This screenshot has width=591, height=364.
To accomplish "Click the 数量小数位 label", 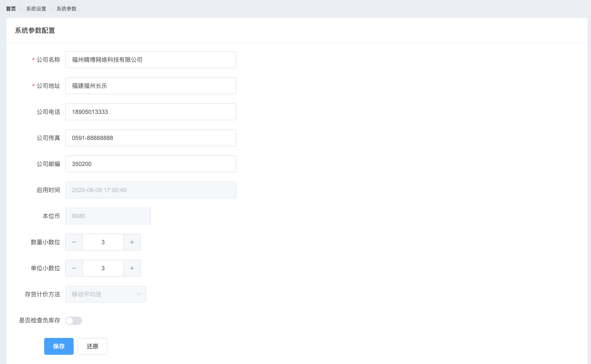I will tap(45, 242).
